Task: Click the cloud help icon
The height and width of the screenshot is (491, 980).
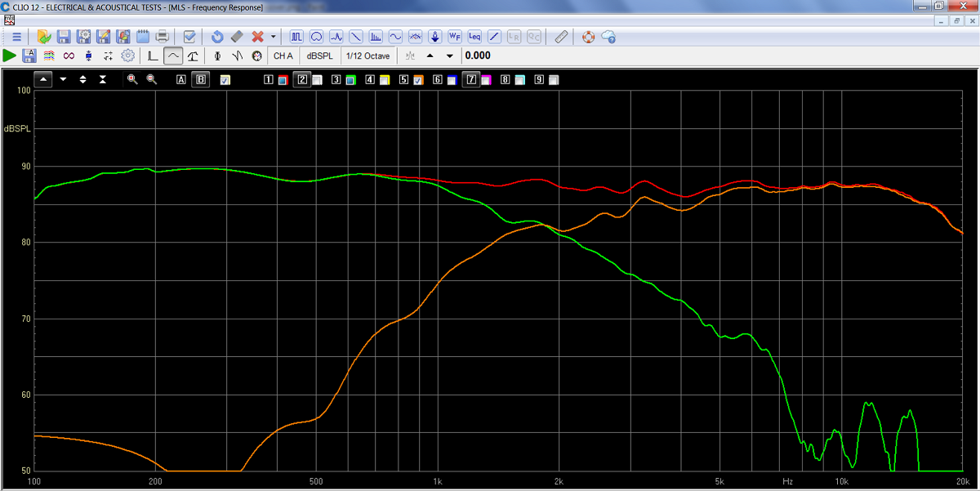Action: pos(608,37)
